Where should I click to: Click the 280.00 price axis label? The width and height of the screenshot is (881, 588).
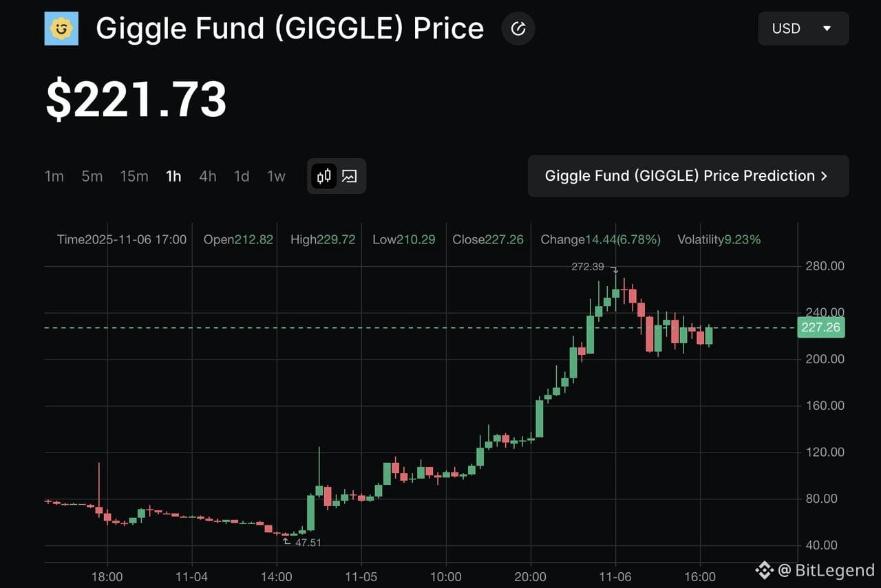(x=825, y=266)
